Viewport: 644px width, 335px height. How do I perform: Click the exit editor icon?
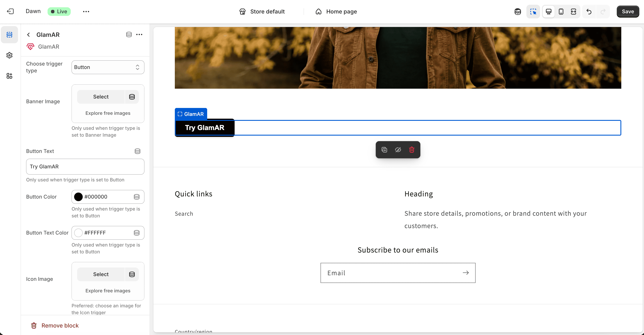click(x=10, y=12)
